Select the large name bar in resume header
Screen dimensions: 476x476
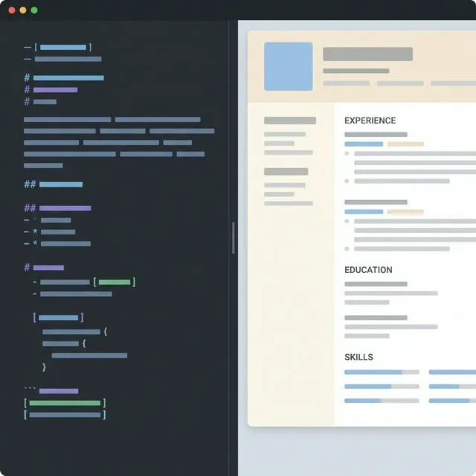[x=367, y=54]
